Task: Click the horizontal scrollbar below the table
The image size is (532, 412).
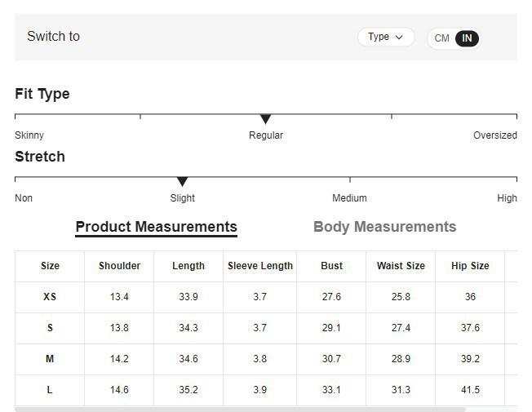Action: (x=241, y=409)
